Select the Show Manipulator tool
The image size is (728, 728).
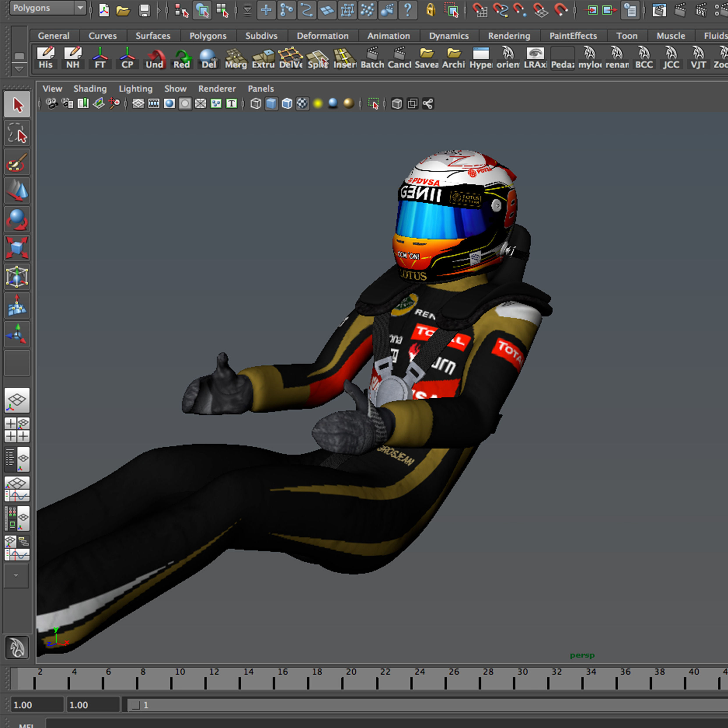tap(17, 334)
